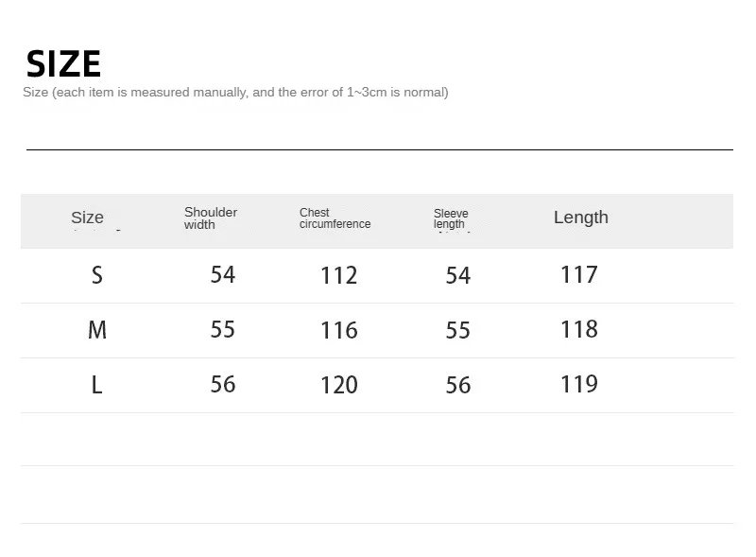Click the bold SIZE heading
This screenshot has height=557, width=756.
click(x=63, y=64)
